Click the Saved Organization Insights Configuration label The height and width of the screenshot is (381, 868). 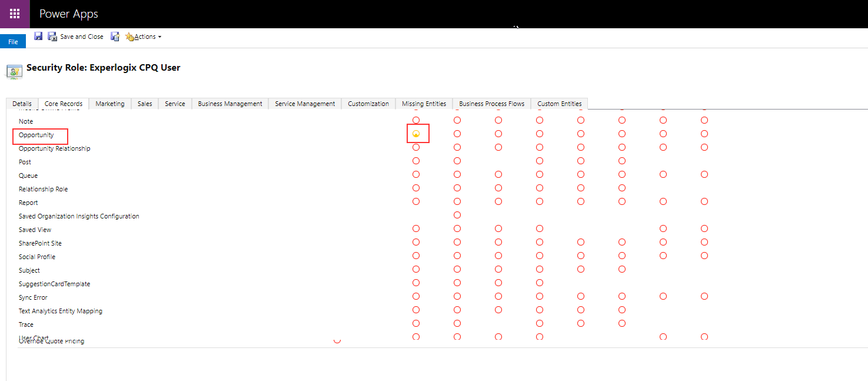79,216
